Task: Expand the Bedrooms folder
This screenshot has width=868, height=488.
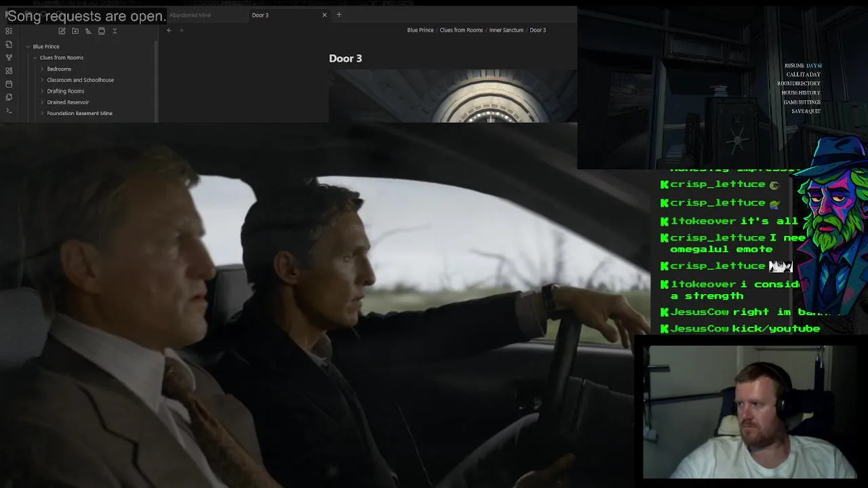Action: 42,69
